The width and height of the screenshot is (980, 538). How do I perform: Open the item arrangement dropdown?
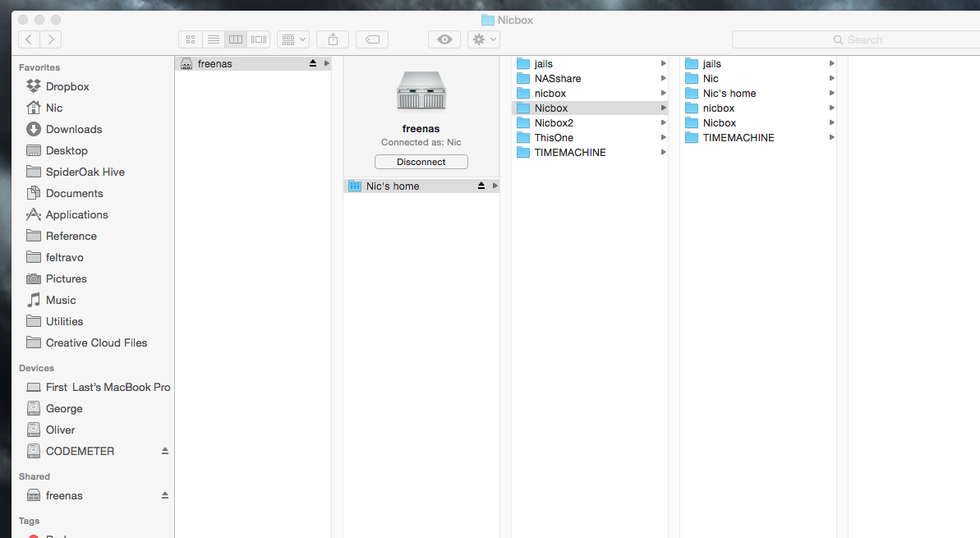pyautogui.click(x=293, y=39)
